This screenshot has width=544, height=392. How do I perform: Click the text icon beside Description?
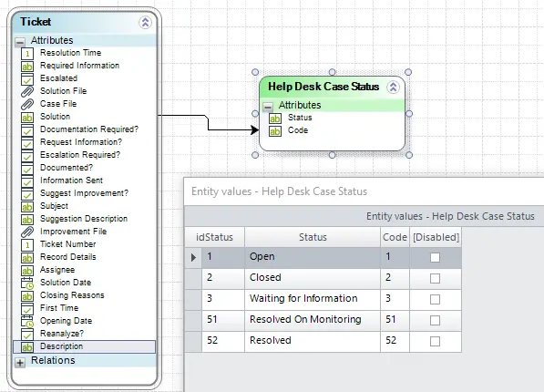(27, 347)
